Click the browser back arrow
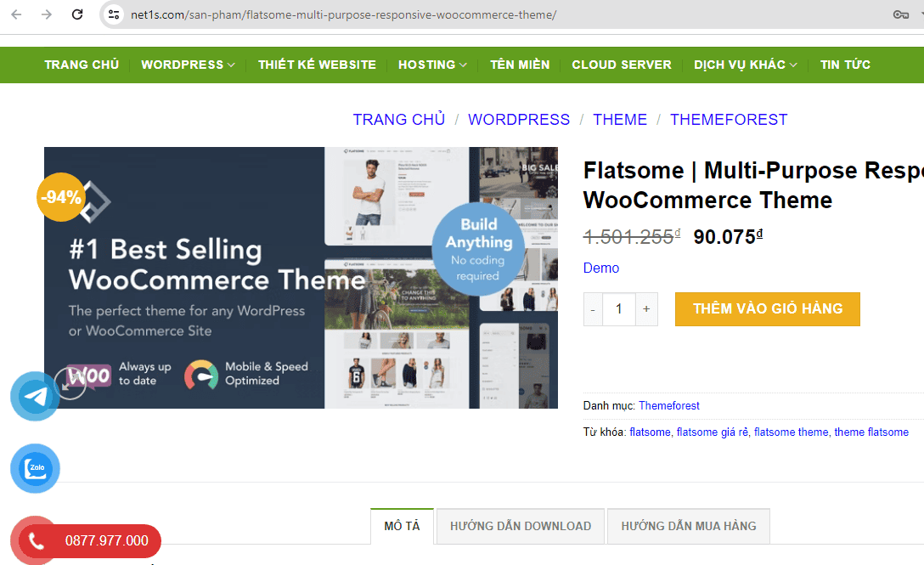 [16, 14]
